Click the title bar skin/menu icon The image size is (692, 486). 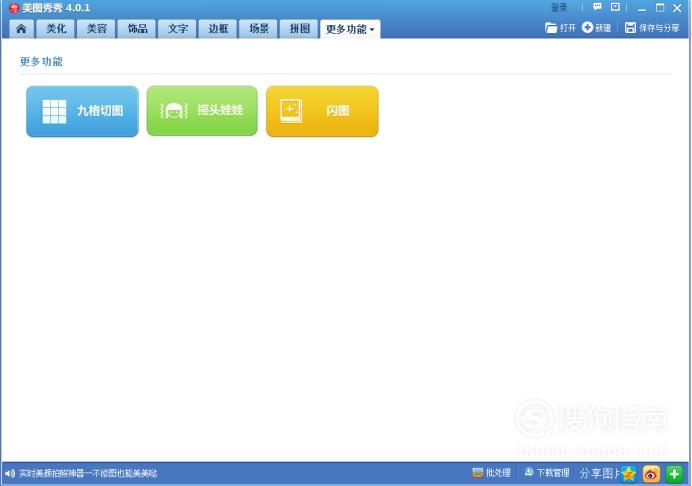coord(615,7)
